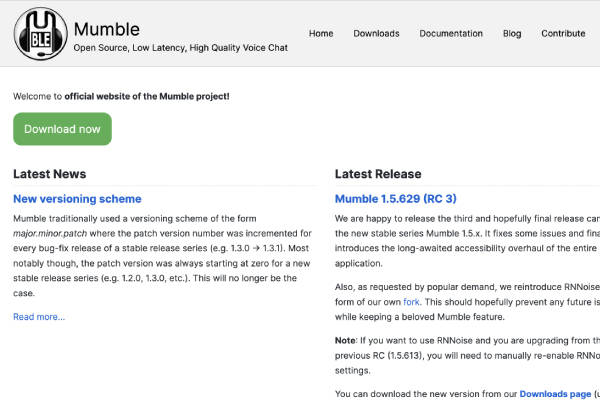Click the bold Note label in the release text
The height and width of the screenshot is (400, 600).
pyautogui.click(x=346, y=341)
